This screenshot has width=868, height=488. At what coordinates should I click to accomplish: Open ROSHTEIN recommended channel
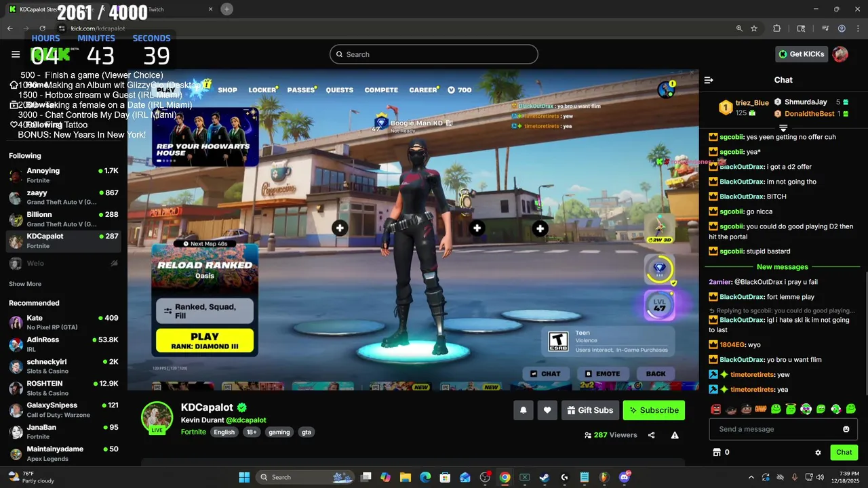pos(64,388)
